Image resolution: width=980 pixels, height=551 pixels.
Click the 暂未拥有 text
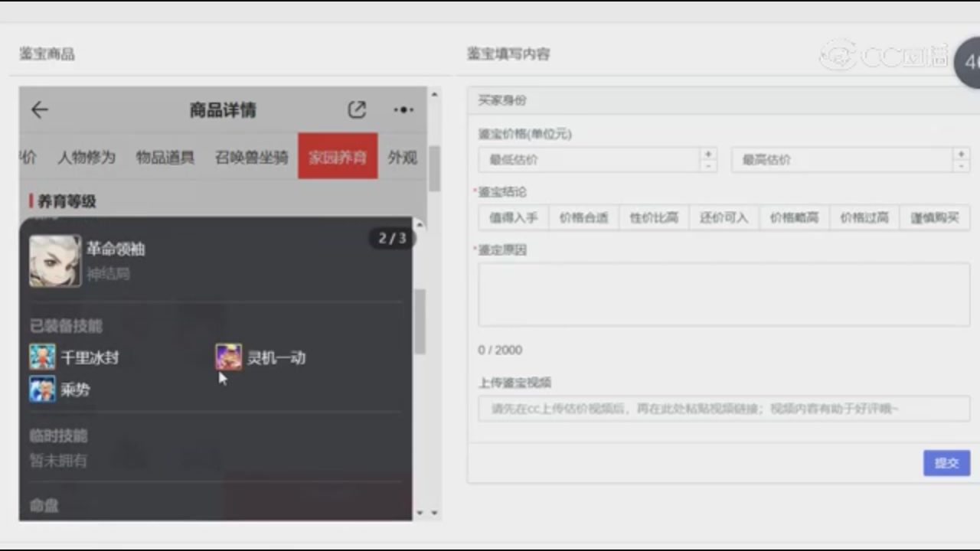59,461
